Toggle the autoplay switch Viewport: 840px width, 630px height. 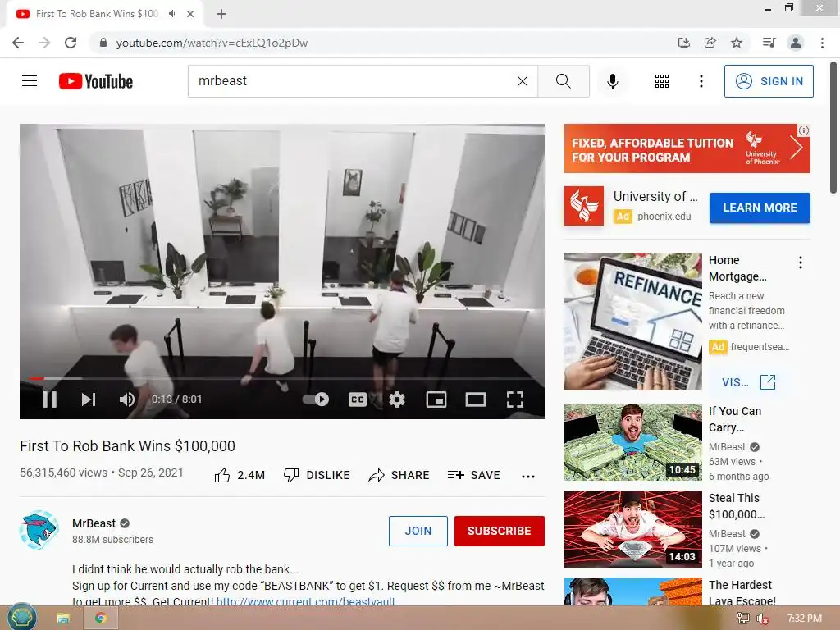pos(316,399)
